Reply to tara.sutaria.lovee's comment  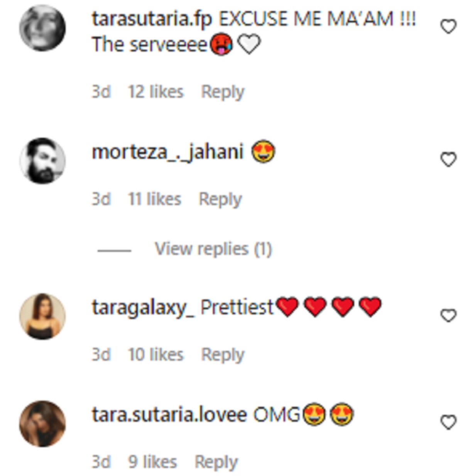coord(216,462)
